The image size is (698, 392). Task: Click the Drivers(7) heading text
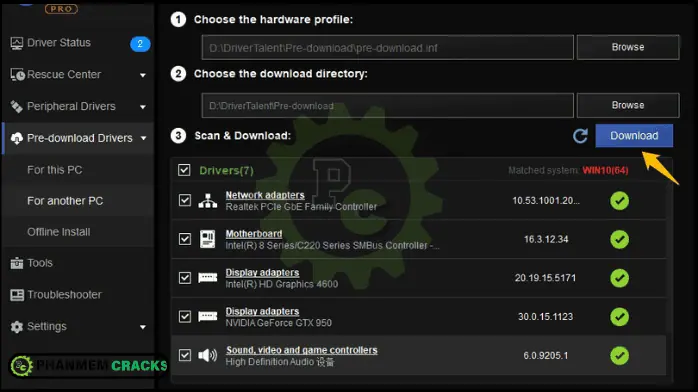click(226, 170)
